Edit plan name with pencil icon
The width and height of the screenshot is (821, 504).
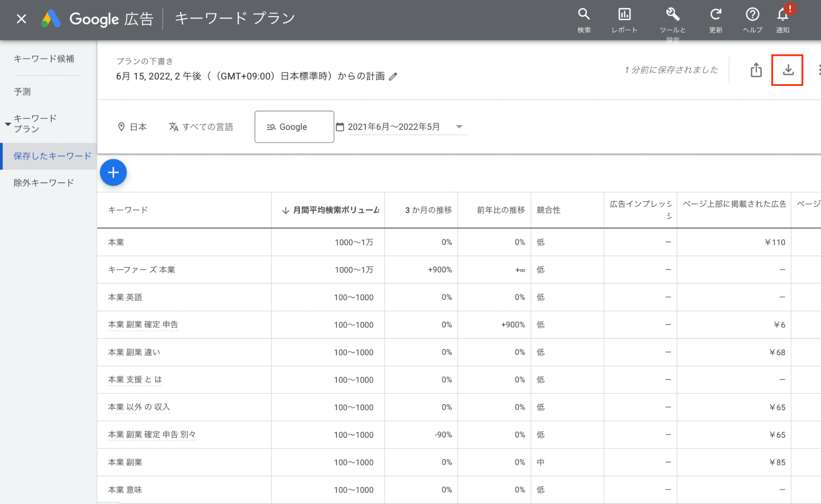(393, 77)
